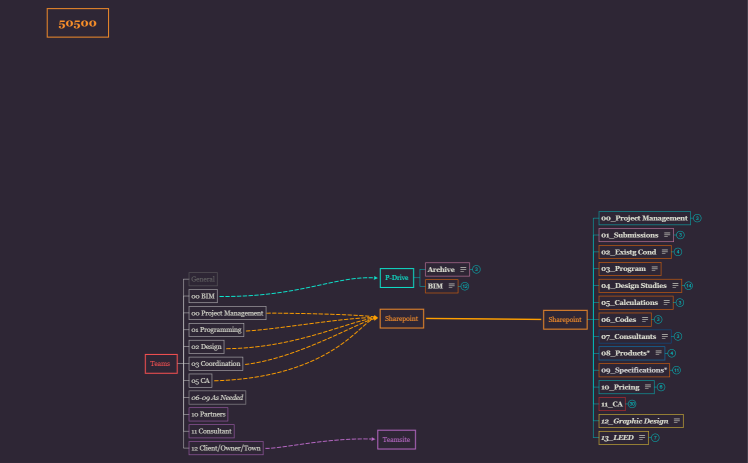Open the notes icon beside BIM under P-Drive

[x=452, y=286]
